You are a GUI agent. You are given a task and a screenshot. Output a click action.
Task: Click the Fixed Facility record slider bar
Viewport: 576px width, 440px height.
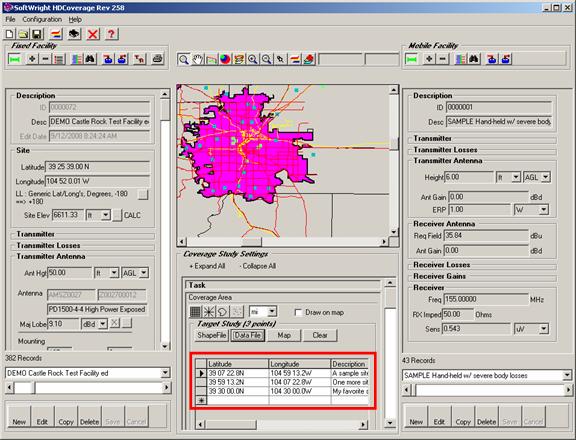click(88, 387)
